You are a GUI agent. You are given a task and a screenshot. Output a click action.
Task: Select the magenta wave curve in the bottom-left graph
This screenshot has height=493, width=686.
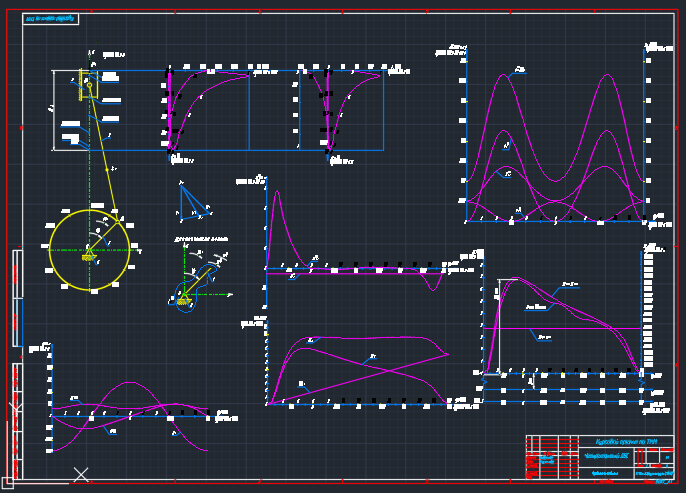point(130,383)
